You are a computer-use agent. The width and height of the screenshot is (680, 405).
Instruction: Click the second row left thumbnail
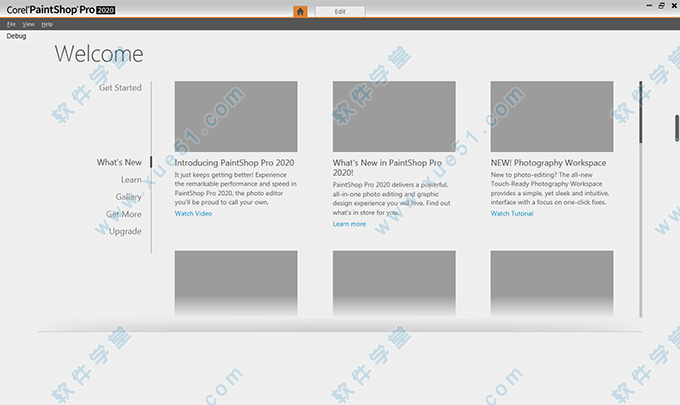pyautogui.click(x=236, y=283)
